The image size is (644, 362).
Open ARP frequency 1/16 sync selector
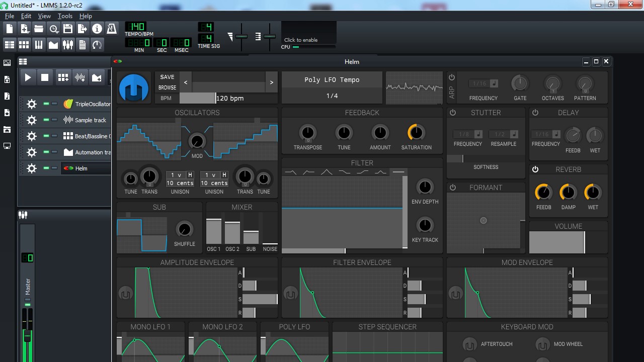pos(484,83)
